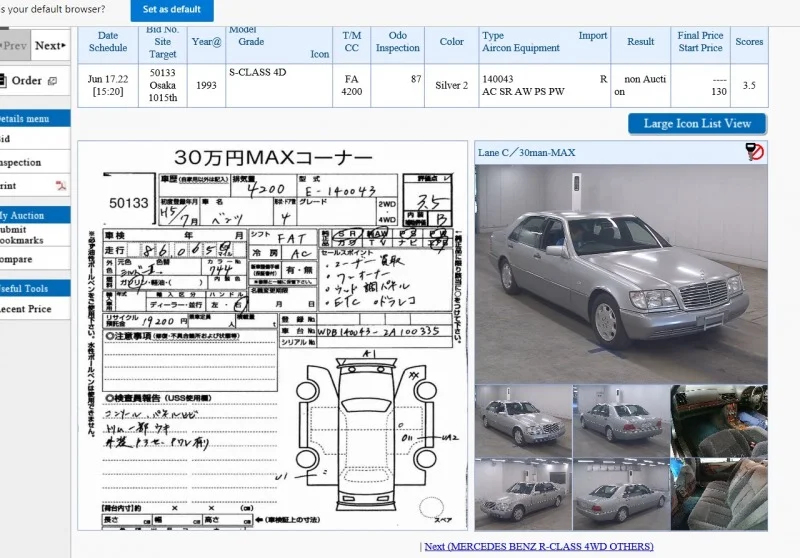The width and height of the screenshot is (800, 558).
Task: Open the bottom left front-view car thumbnail
Action: coord(522,494)
